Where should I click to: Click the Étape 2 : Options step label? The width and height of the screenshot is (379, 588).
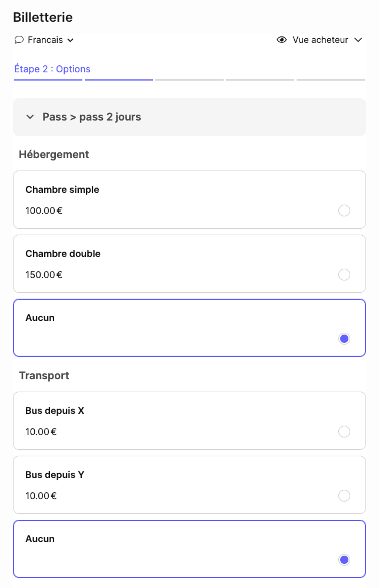pyautogui.click(x=52, y=69)
